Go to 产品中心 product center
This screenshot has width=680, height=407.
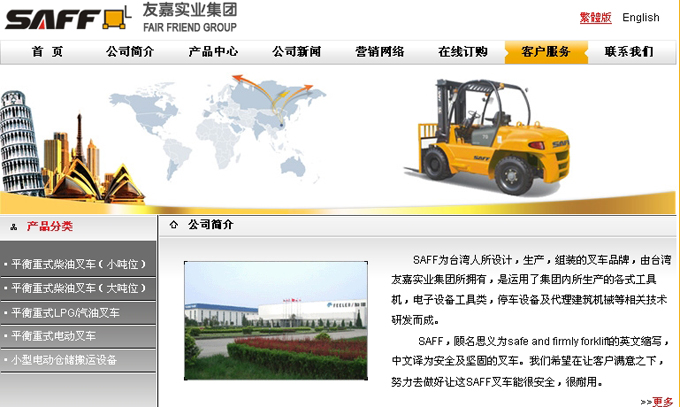[x=213, y=52]
